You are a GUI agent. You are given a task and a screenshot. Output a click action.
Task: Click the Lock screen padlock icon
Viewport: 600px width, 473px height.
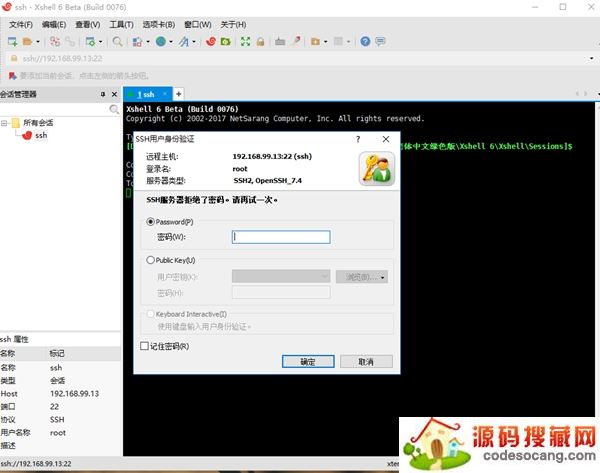coord(260,41)
